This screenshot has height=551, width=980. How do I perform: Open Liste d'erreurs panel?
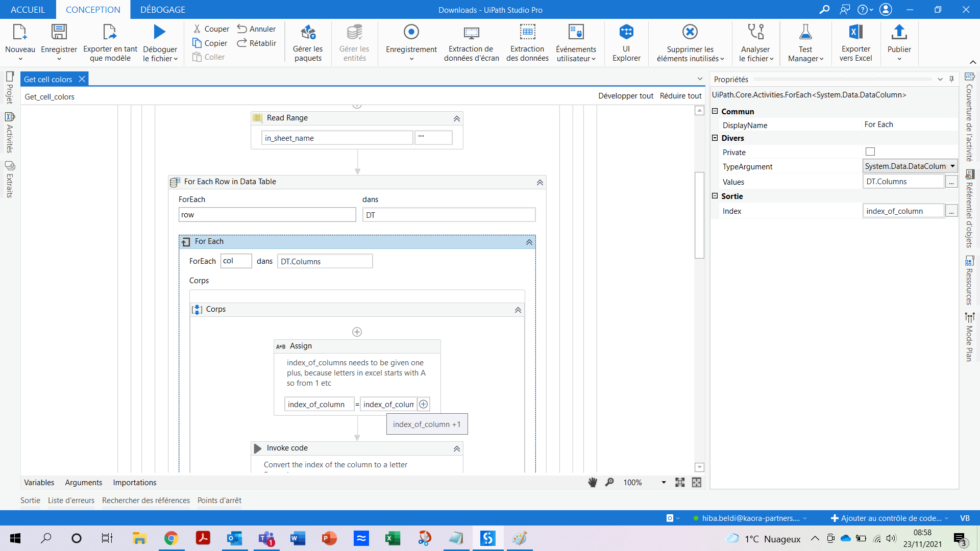tap(71, 500)
